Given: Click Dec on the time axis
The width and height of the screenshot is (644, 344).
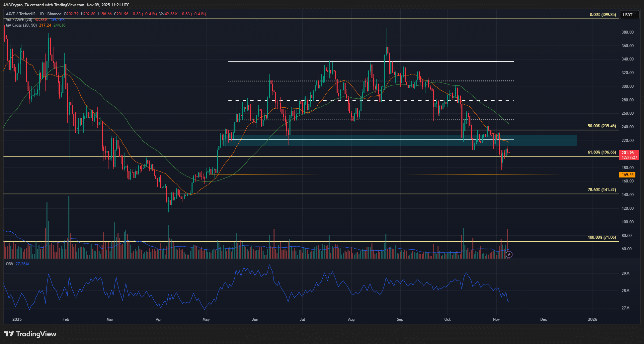Looking at the screenshot, I should 544,319.
